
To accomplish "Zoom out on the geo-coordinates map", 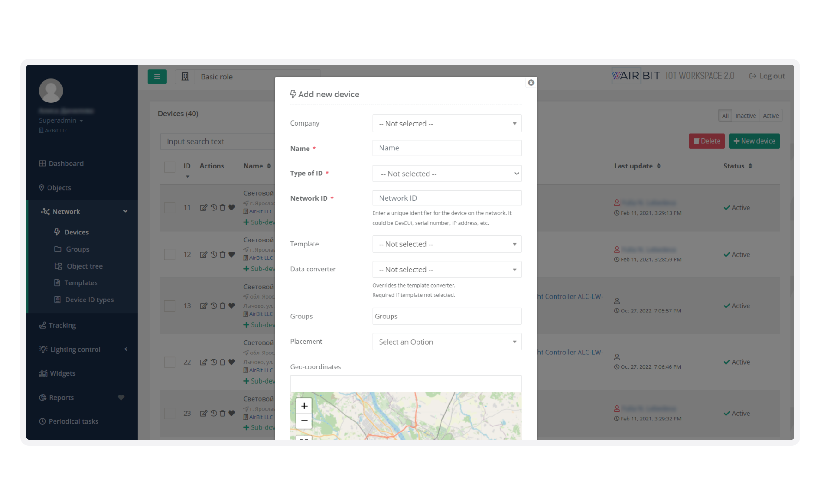I will 304,421.
